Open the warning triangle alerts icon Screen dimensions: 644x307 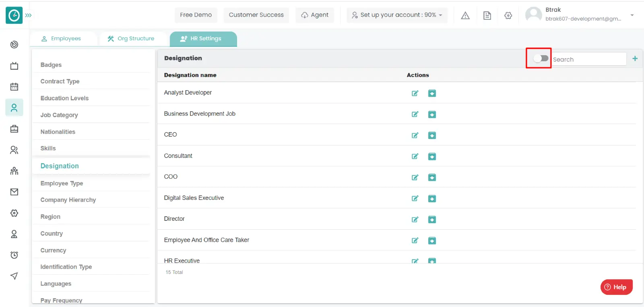465,15
